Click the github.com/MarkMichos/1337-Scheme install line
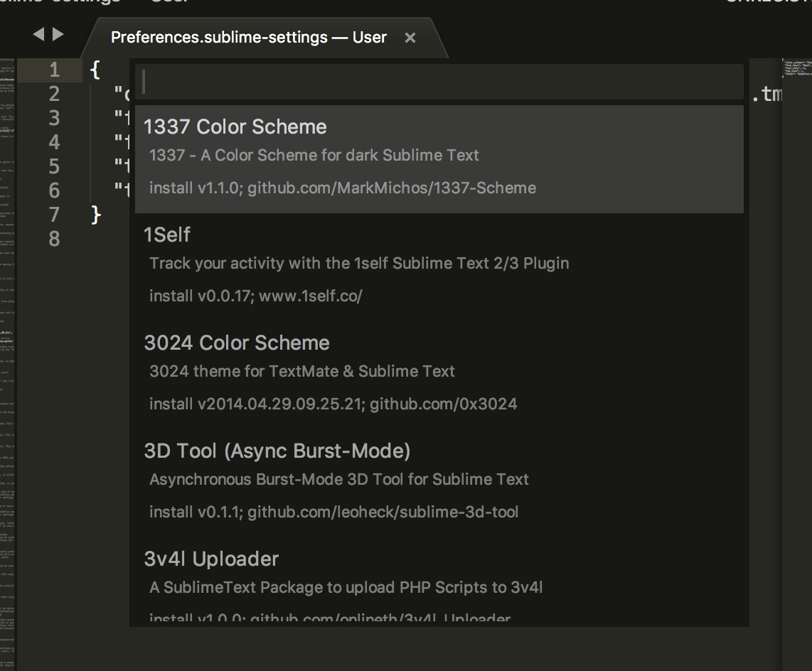Image resolution: width=812 pixels, height=671 pixels. click(x=343, y=188)
